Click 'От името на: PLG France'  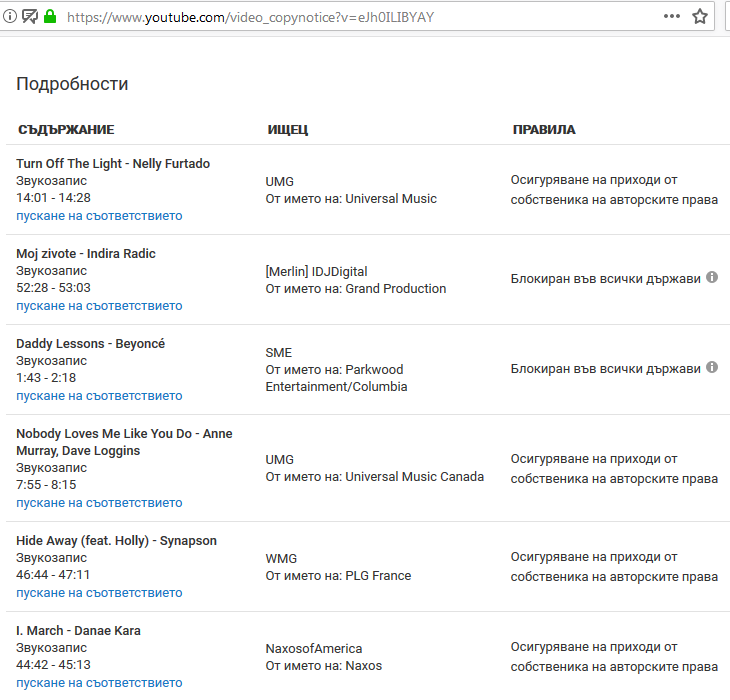tap(338, 576)
